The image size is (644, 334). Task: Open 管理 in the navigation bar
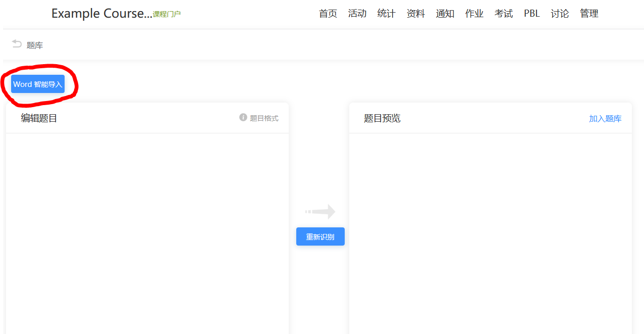click(589, 14)
